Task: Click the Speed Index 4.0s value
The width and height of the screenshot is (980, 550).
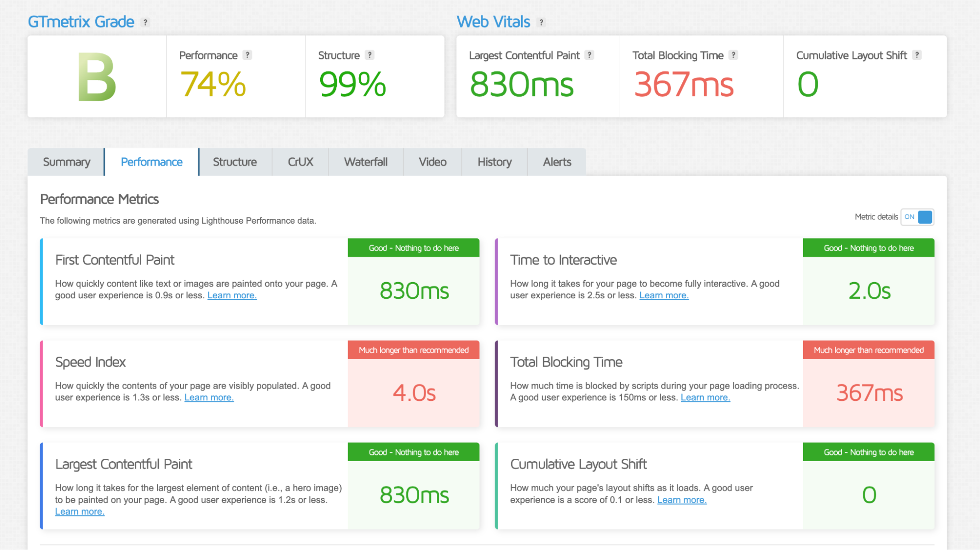Action: point(414,393)
